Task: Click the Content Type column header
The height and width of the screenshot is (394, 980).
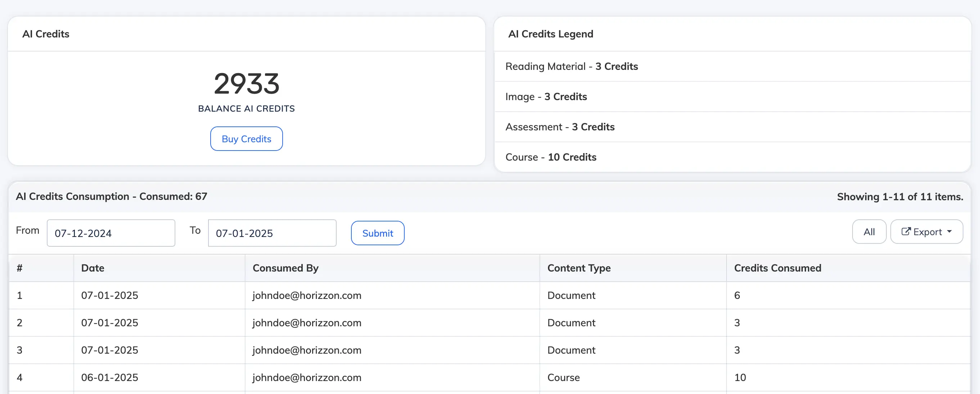Action: [579, 268]
